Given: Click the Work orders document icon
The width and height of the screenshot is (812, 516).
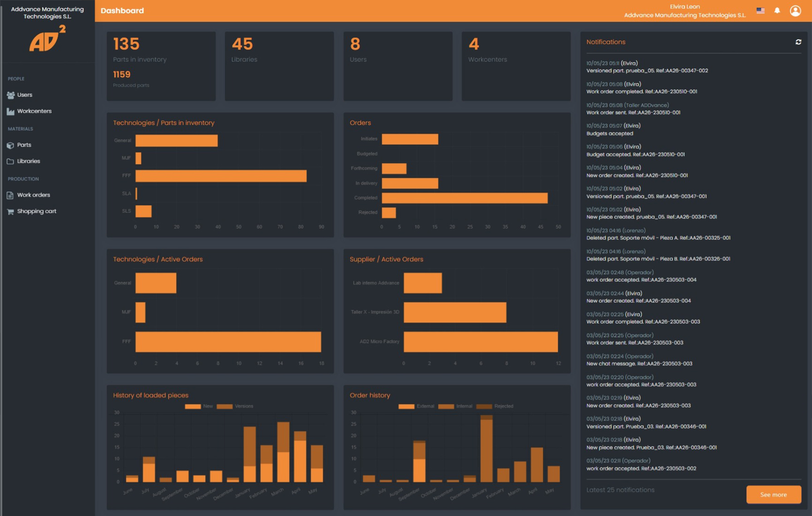Looking at the screenshot, I should [10, 195].
